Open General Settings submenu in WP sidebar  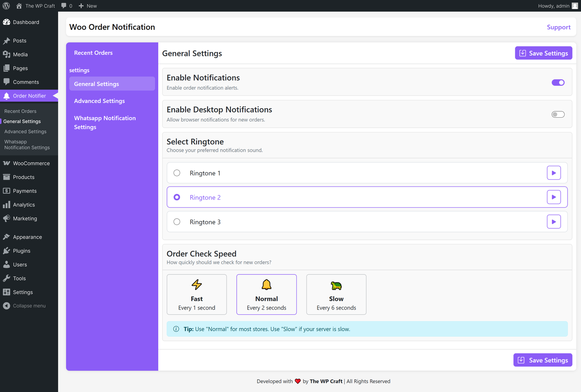pyautogui.click(x=22, y=121)
